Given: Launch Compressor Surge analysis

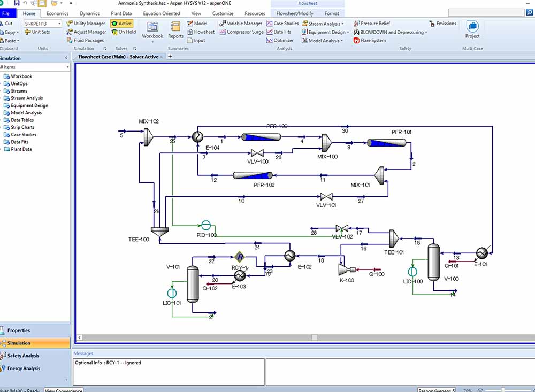Looking at the screenshot, I should coord(242,32).
